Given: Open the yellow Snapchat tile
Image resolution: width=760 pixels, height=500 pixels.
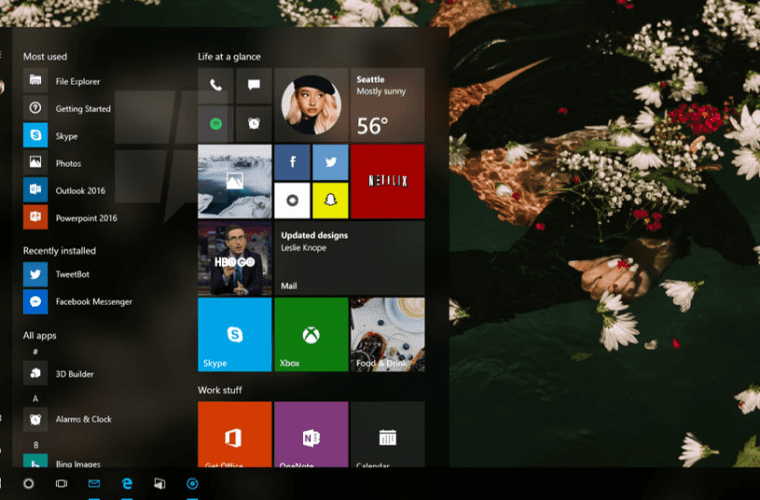Looking at the screenshot, I should pos(330,199).
